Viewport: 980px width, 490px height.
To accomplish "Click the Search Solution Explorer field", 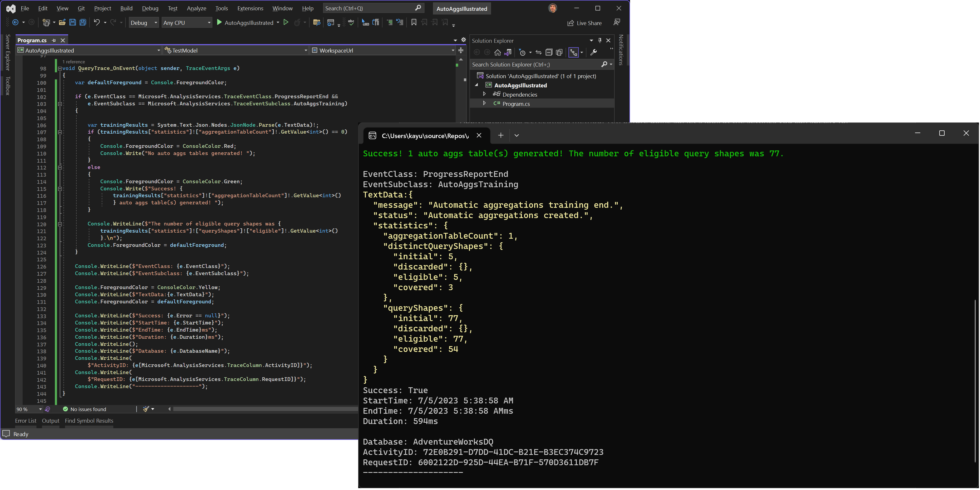I will pyautogui.click(x=533, y=64).
